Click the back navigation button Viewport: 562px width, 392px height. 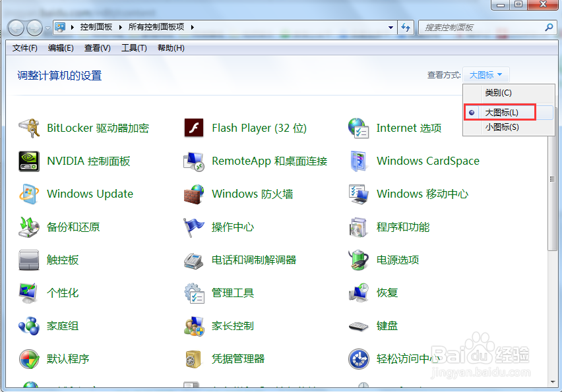click(x=15, y=27)
